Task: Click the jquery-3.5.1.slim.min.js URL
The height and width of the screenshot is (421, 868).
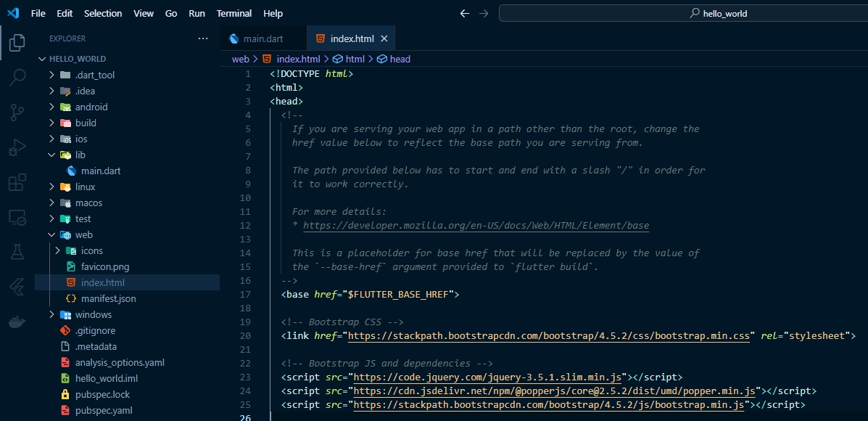Action: pos(487,377)
